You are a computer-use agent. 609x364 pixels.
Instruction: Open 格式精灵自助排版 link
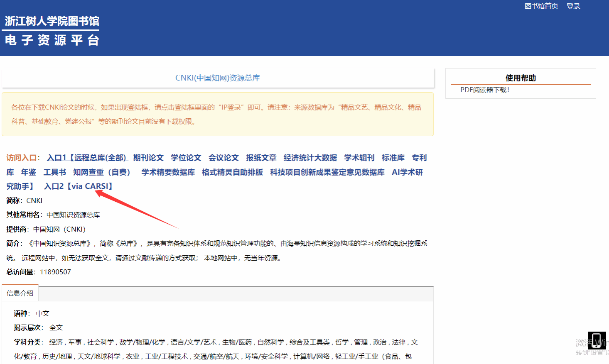232,172
